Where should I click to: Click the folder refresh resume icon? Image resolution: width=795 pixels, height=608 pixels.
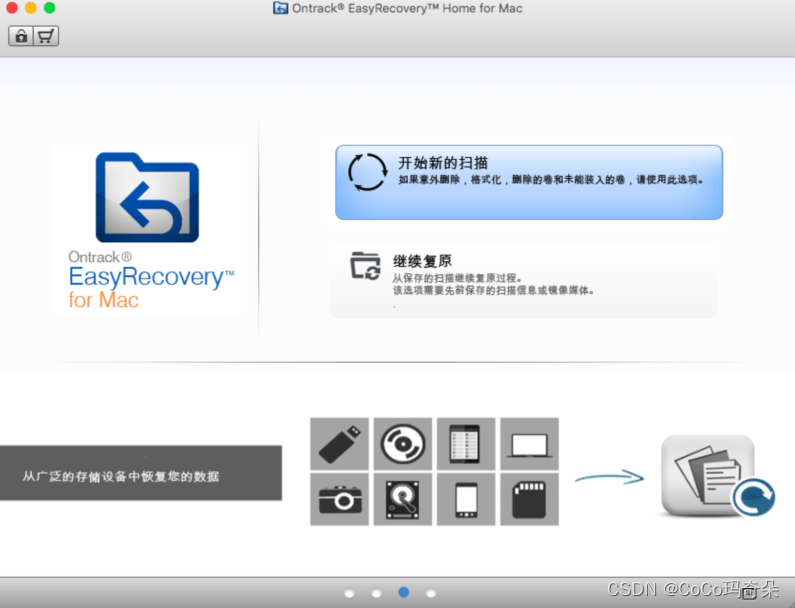click(365, 266)
